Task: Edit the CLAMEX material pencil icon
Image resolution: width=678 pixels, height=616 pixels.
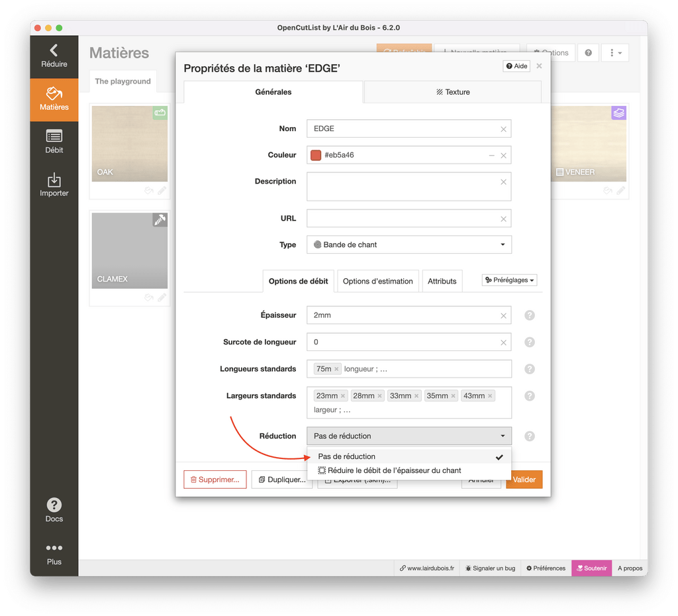Action: pyautogui.click(x=162, y=297)
